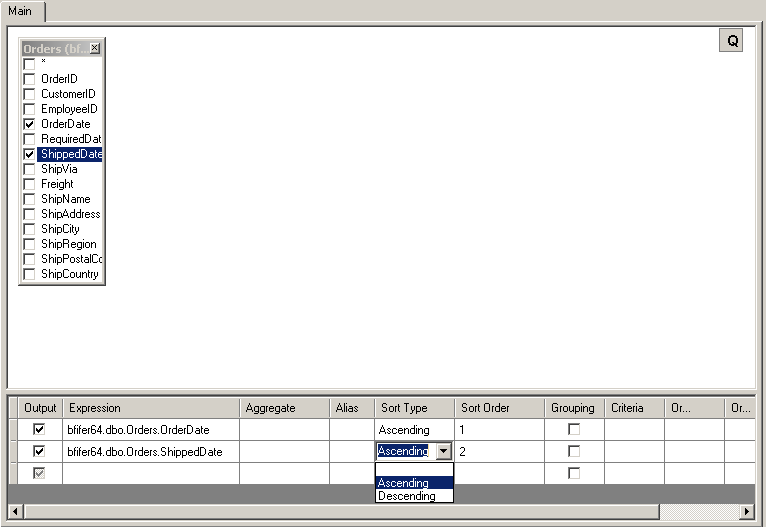Uncheck Output for the ShippedDate row
766x527 pixels.
(x=39, y=452)
